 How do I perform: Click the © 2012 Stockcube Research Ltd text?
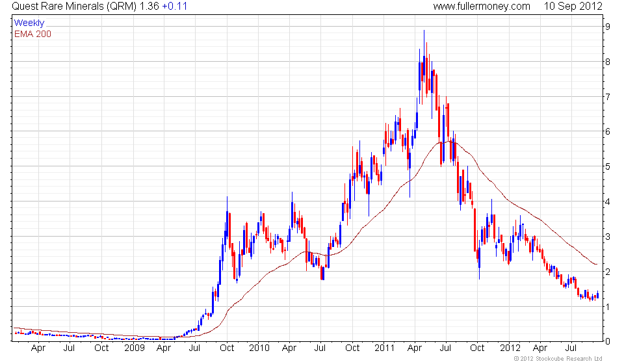pyautogui.click(x=558, y=358)
